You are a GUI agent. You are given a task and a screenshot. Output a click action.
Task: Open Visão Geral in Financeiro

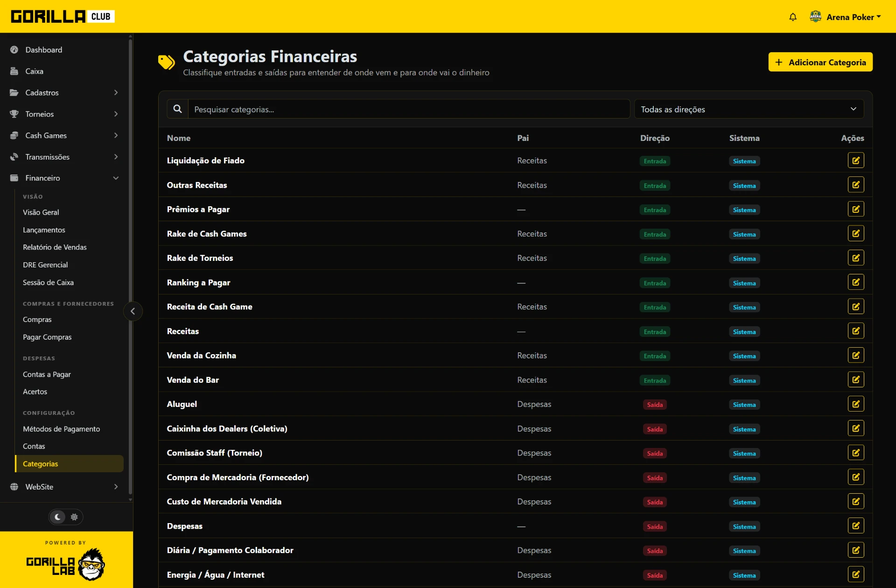point(41,212)
